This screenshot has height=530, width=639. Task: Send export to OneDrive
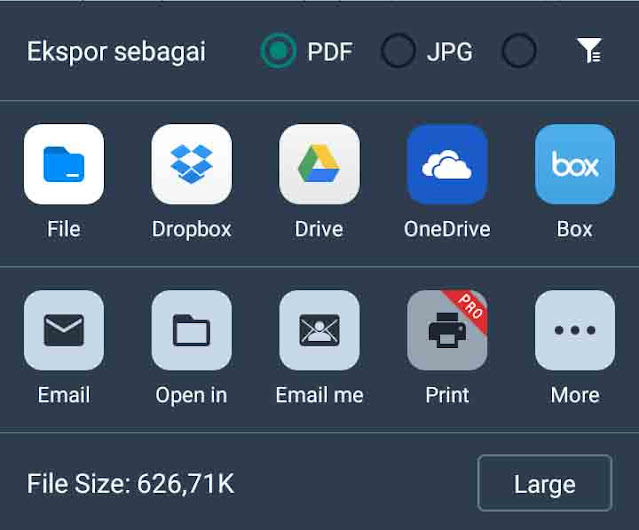pos(447,164)
